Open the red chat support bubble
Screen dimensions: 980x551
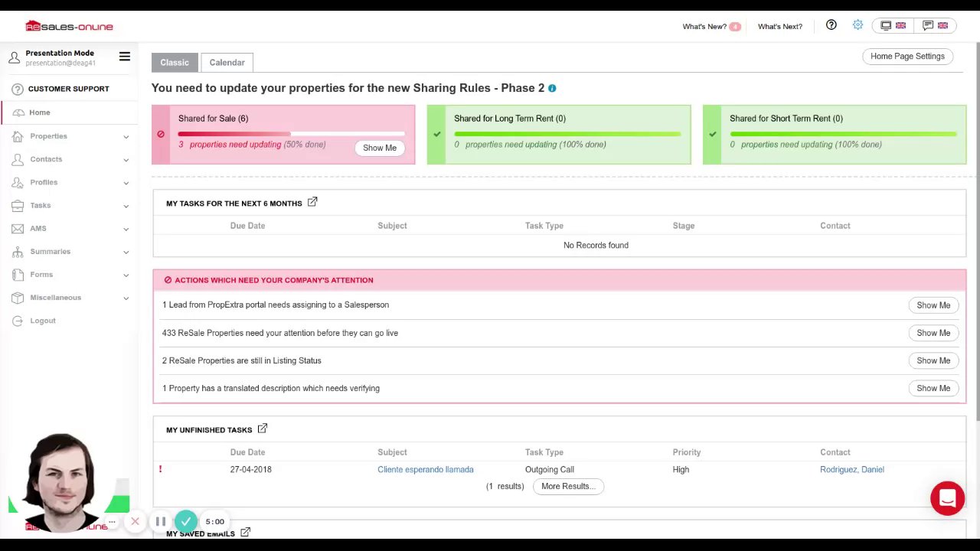click(x=947, y=499)
